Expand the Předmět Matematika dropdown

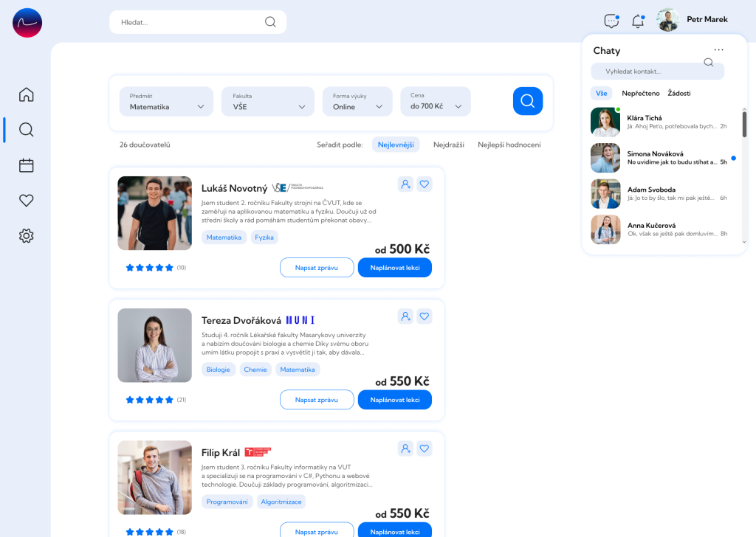coord(166,102)
